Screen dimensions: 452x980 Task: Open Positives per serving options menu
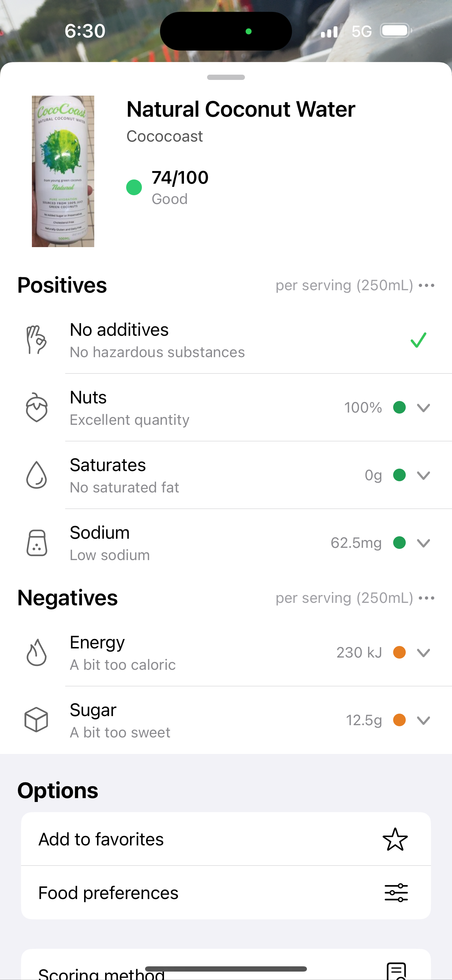(426, 285)
